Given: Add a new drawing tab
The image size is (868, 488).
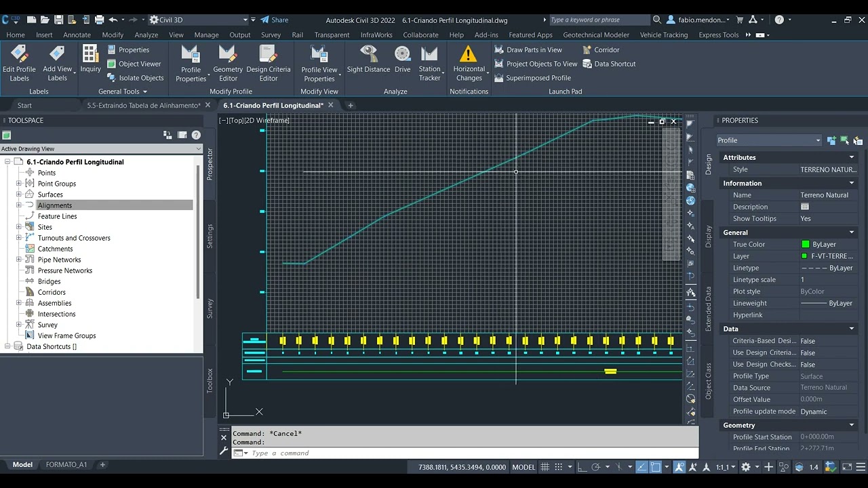Looking at the screenshot, I should 351,105.
